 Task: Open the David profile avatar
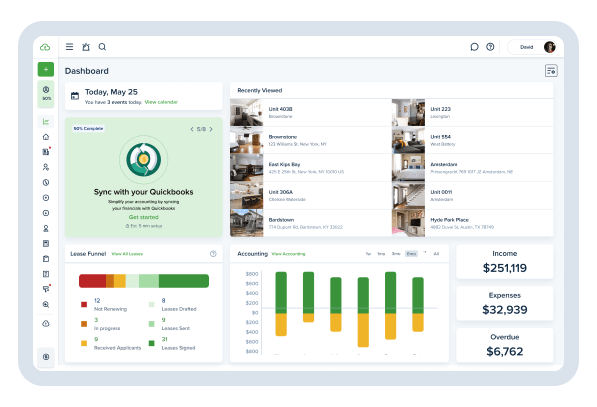coord(549,47)
